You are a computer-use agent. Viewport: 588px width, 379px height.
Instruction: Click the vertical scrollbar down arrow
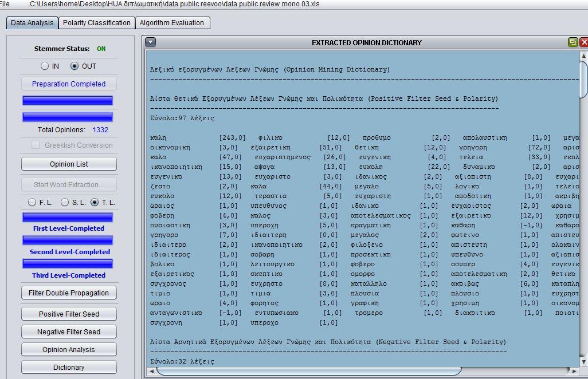pos(583,362)
